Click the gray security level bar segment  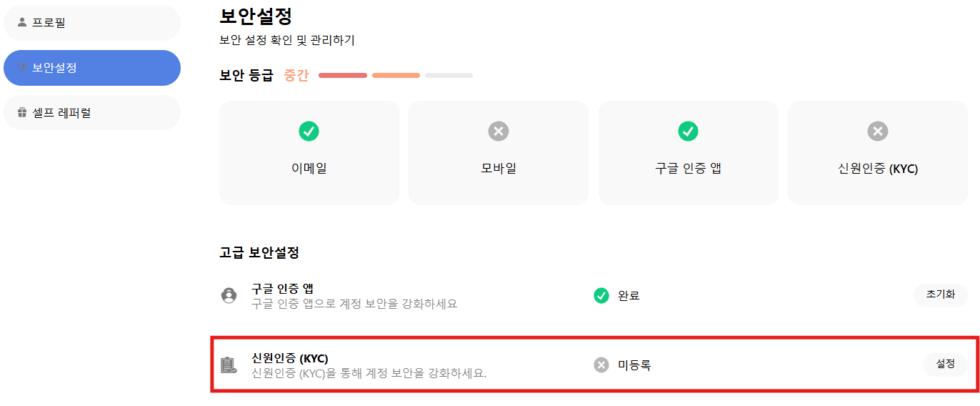[449, 75]
